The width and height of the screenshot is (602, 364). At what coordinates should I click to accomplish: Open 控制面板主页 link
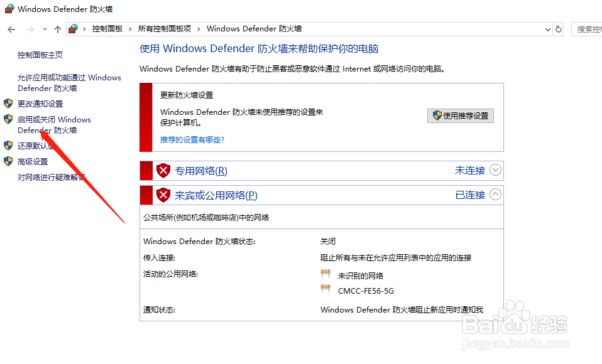point(40,55)
